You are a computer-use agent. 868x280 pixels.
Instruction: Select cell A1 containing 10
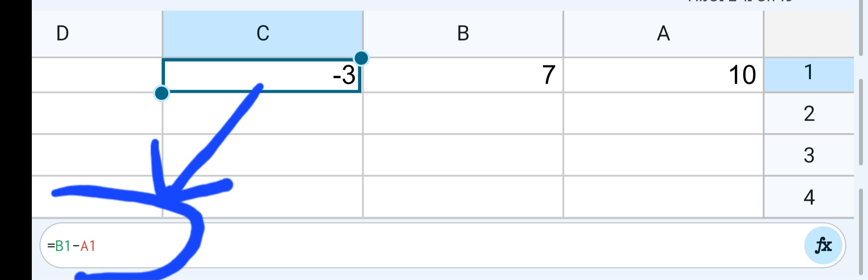pyautogui.click(x=664, y=75)
